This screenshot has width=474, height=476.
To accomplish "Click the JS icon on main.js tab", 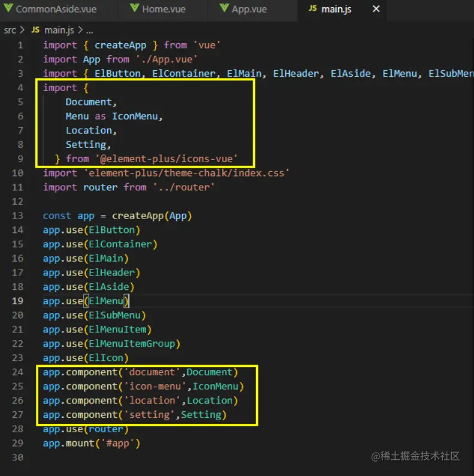I will pyautogui.click(x=312, y=8).
